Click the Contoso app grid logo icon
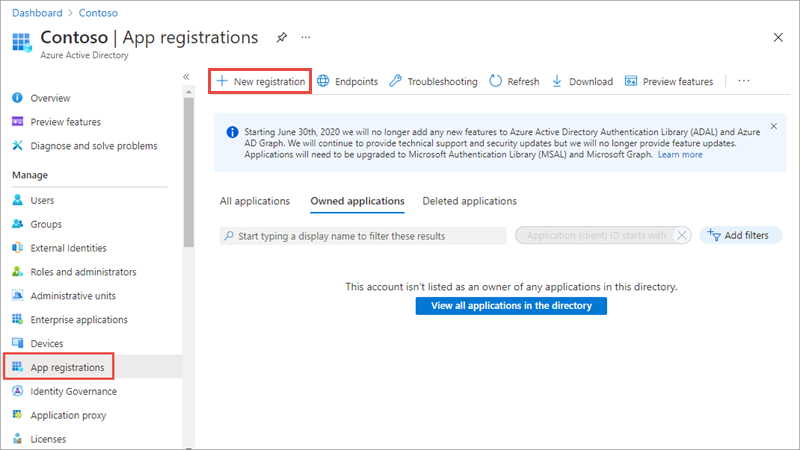This screenshot has width=800, height=450. (x=22, y=42)
